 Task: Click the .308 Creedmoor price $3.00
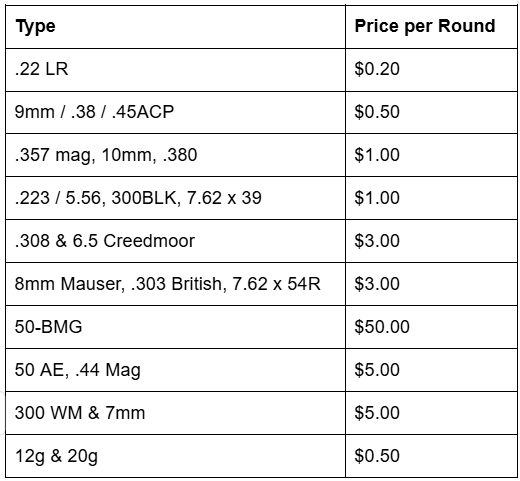point(431,241)
